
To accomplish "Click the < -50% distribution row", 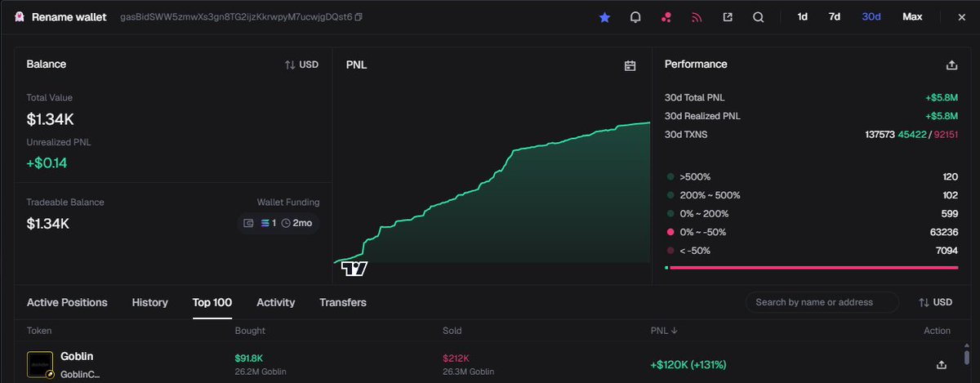I will (811, 251).
